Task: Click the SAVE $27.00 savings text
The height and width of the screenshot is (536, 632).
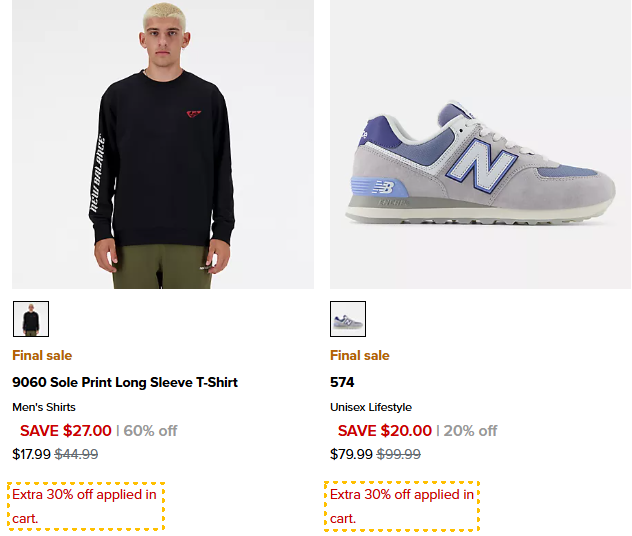Action: click(66, 431)
